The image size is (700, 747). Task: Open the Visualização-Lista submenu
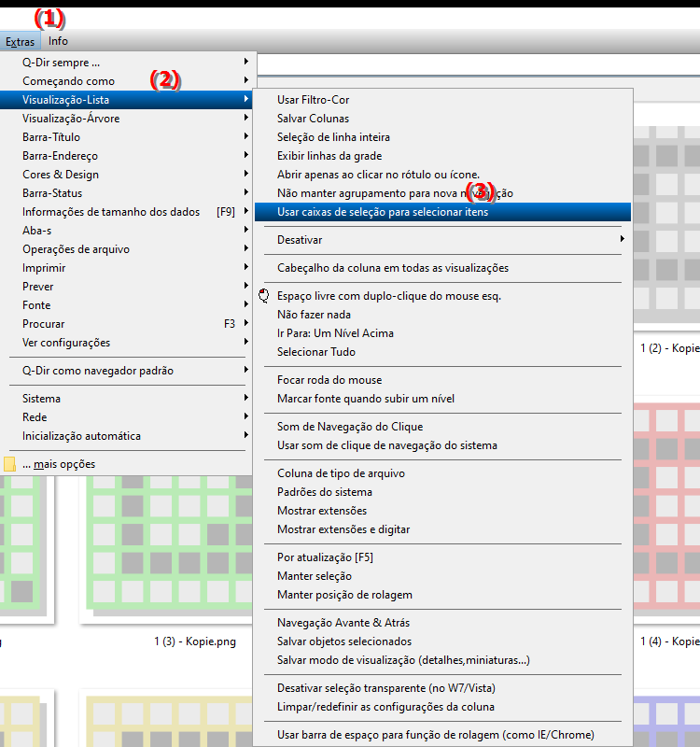coord(126,100)
